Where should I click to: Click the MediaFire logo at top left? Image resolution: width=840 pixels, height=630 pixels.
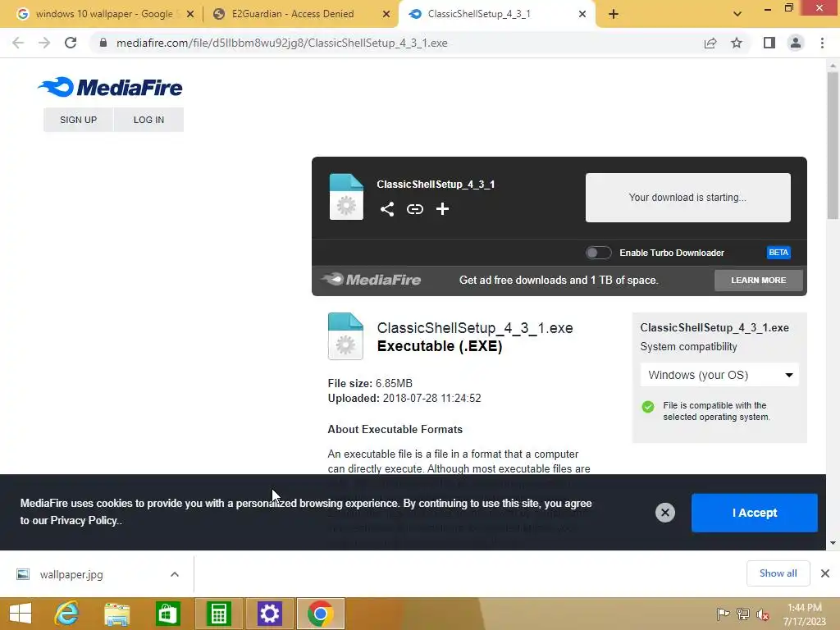point(111,87)
